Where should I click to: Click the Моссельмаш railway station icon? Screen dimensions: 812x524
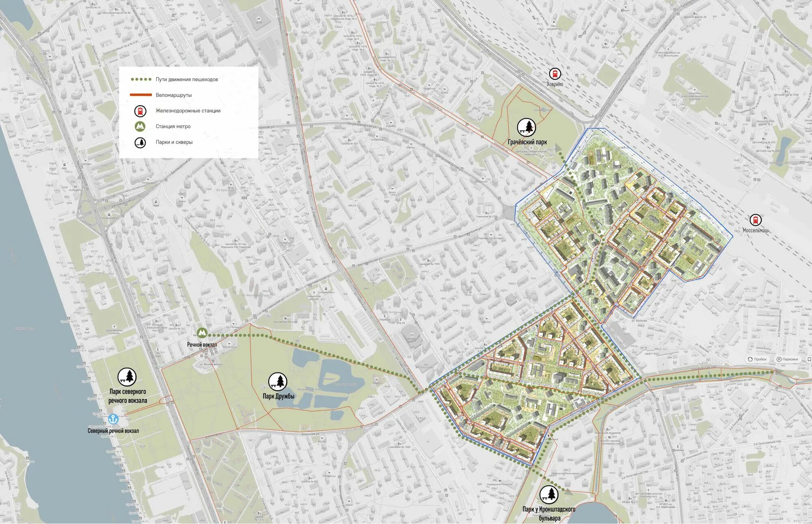755,220
